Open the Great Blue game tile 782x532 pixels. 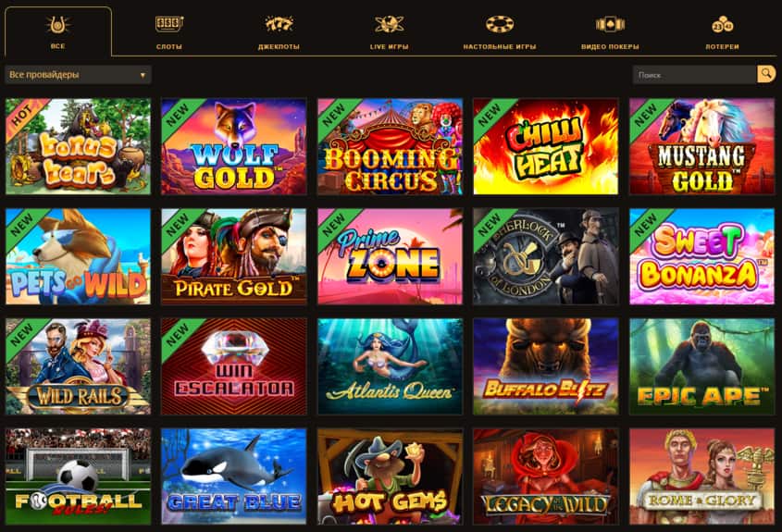[x=234, y=476]
